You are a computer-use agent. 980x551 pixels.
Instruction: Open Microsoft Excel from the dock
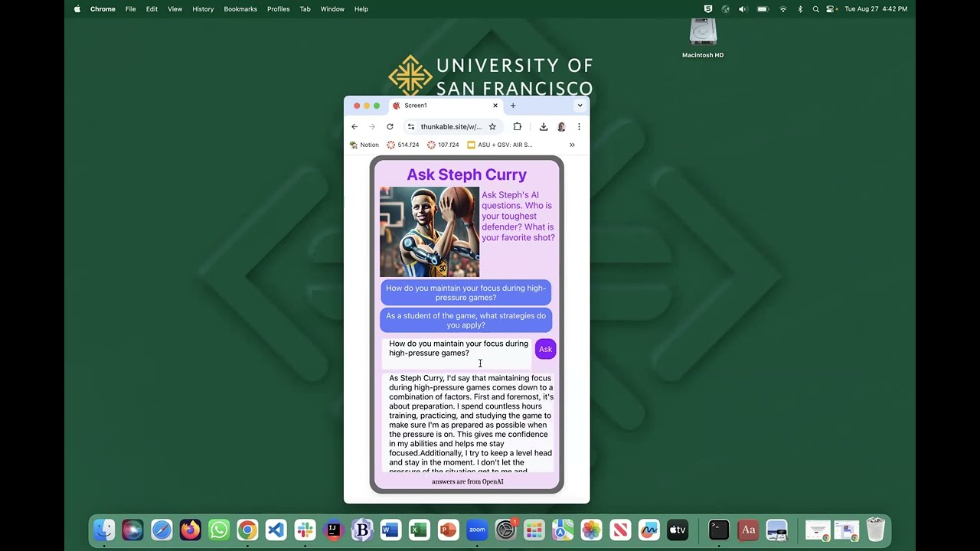tap(420, 530)
